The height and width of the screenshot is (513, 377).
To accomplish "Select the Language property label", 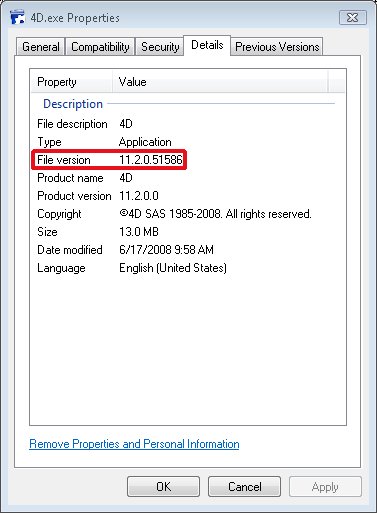I will (x=61, y=268).
